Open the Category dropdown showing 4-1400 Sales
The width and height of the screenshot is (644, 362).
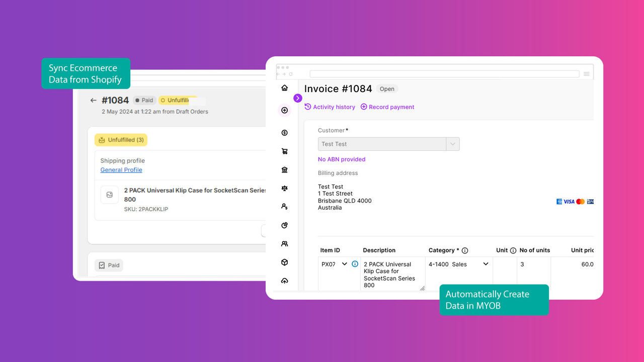tap(485, 263)
